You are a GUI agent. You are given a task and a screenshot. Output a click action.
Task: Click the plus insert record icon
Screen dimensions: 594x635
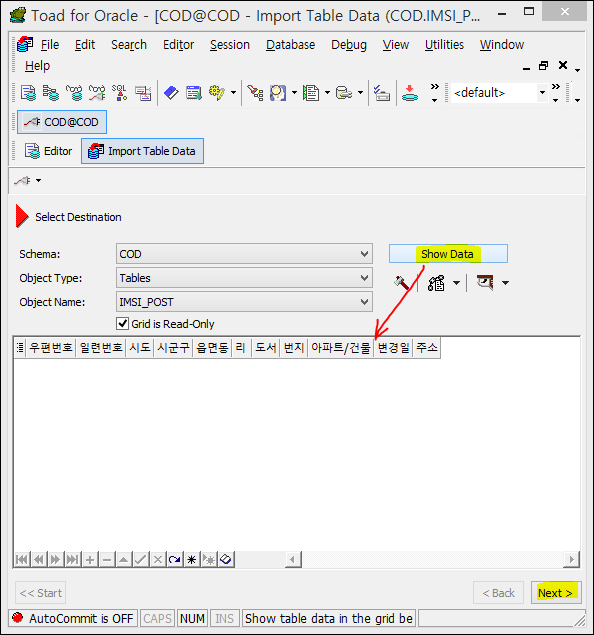[x=90, y=560]
